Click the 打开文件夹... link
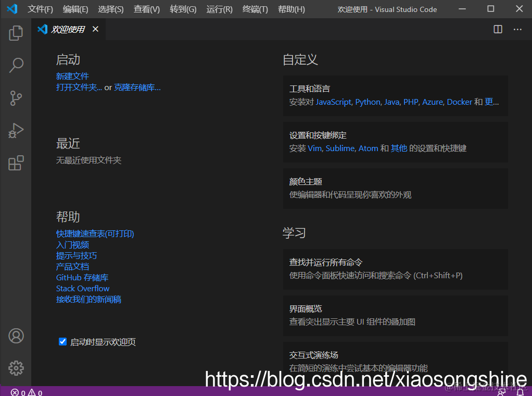 [79, 88]
